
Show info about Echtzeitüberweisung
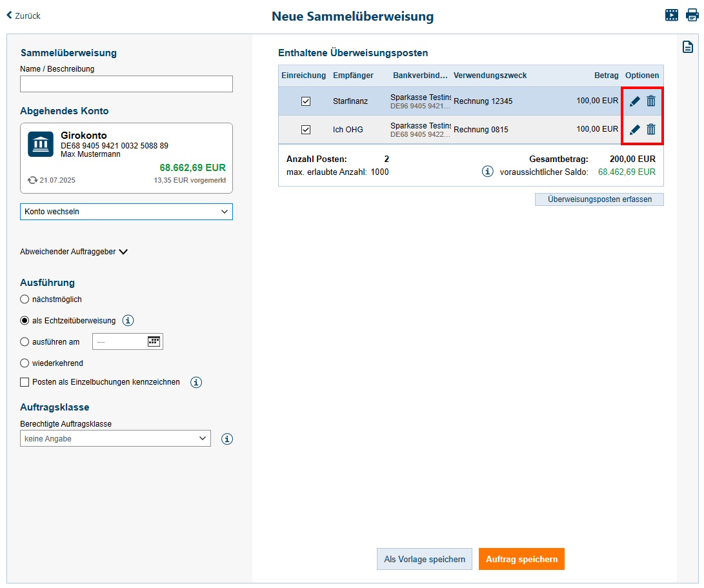point(128,320)
